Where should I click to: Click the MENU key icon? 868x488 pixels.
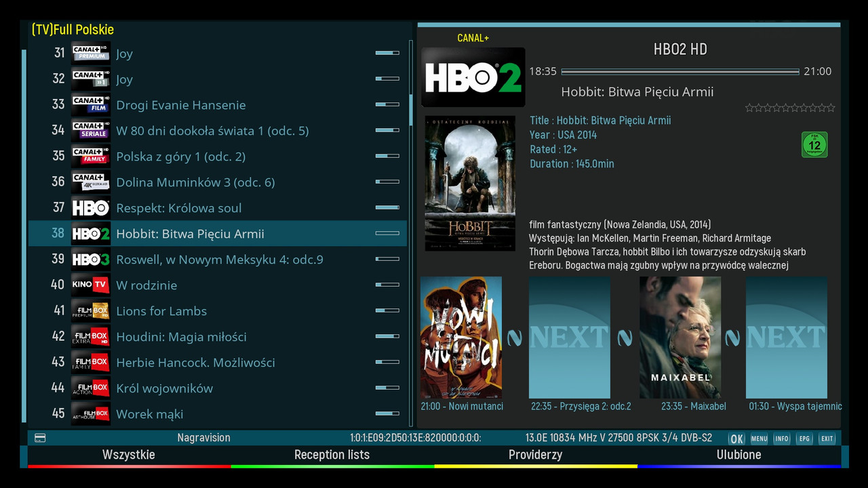pyautogui.click(x=759, y=439)
